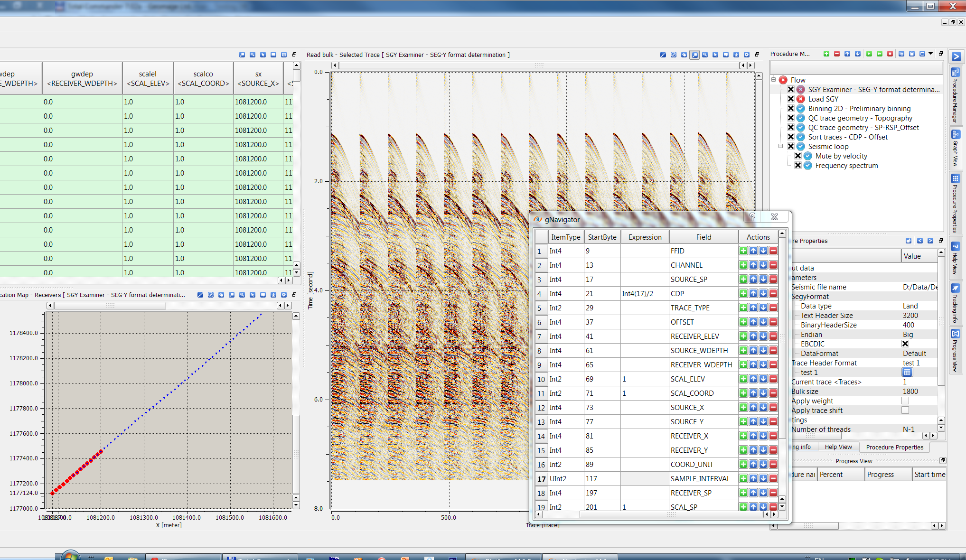Move procedure up with blue arrow icon
The height and width of the screenshot is (560, 966).
pyautogui.click(x=847, y=54)
